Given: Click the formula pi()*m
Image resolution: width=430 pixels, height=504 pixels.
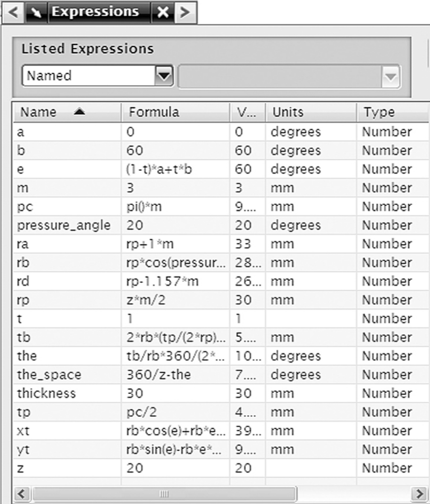Looking at the screenshot, I should 144,206.
